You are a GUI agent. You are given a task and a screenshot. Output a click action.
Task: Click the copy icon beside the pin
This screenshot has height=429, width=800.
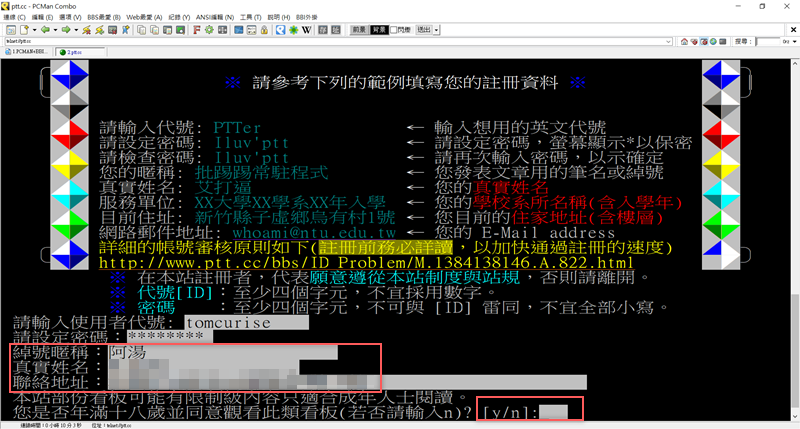coord(141,30)
